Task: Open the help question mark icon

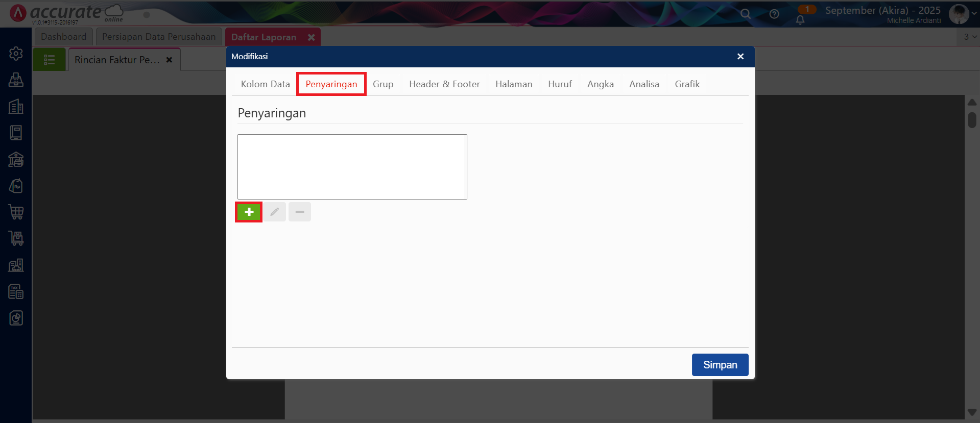Action: pos(774,14)
